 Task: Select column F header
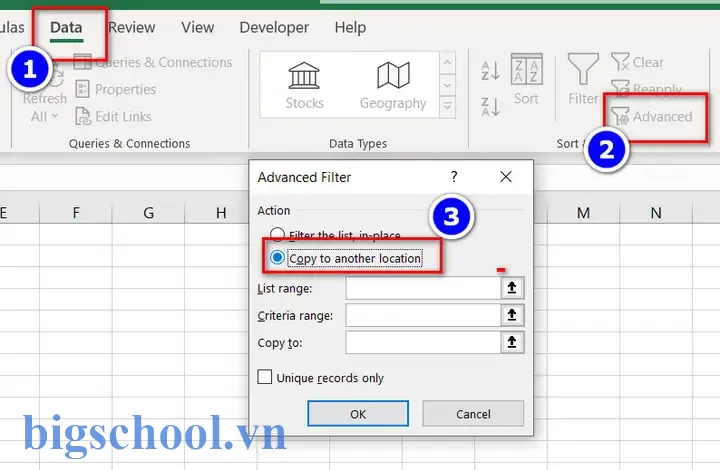76,213
